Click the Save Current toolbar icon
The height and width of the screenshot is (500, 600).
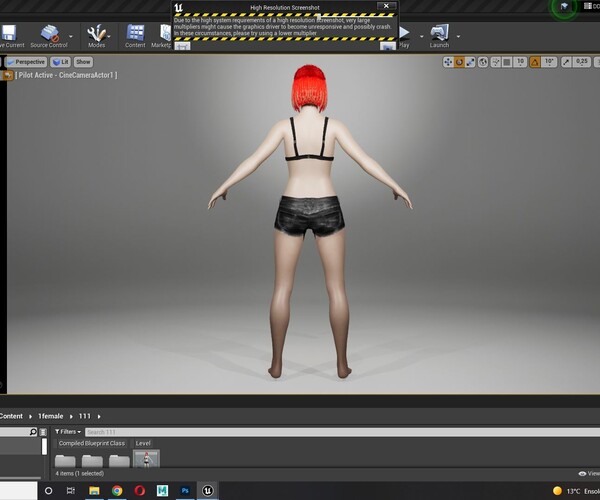tap(9, 36)
